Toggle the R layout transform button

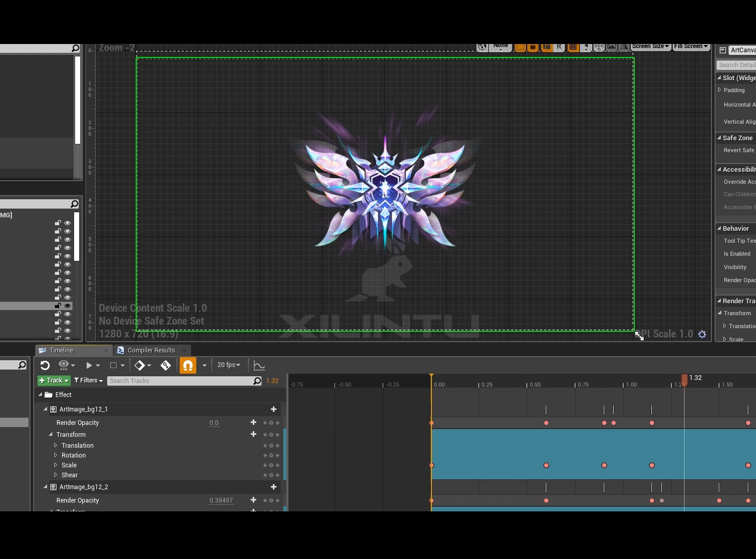click(559, 47)
